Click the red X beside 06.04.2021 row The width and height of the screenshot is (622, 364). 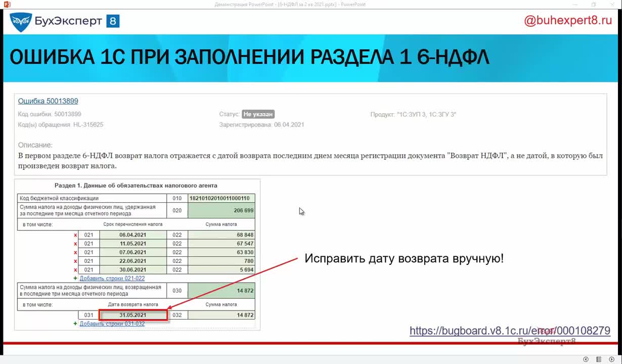(76, 235)
